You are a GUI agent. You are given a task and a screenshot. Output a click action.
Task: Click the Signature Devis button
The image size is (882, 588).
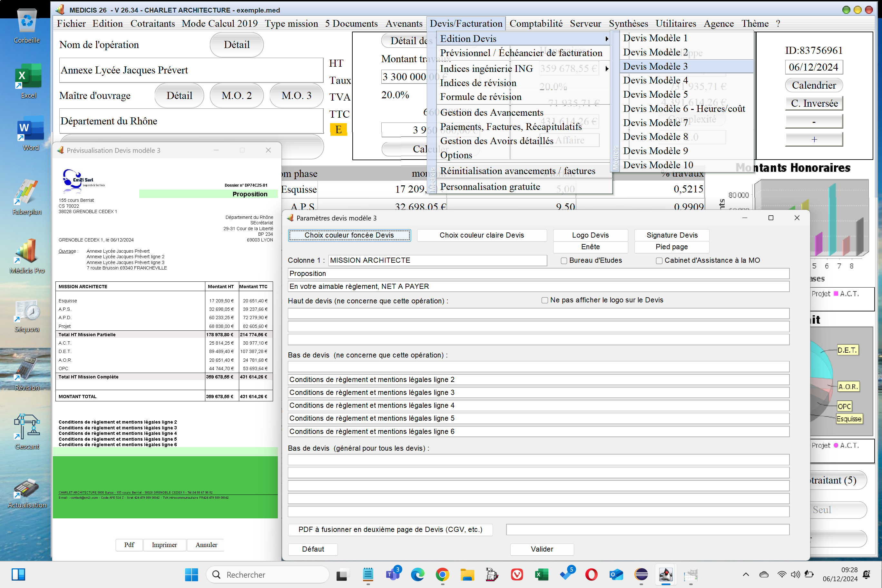(671, 235)
